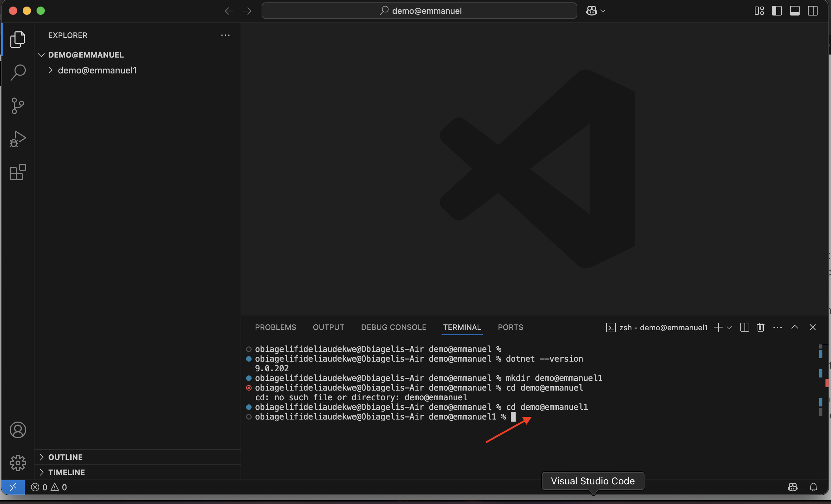Expand the OUTLINE section

coord(42,457)
